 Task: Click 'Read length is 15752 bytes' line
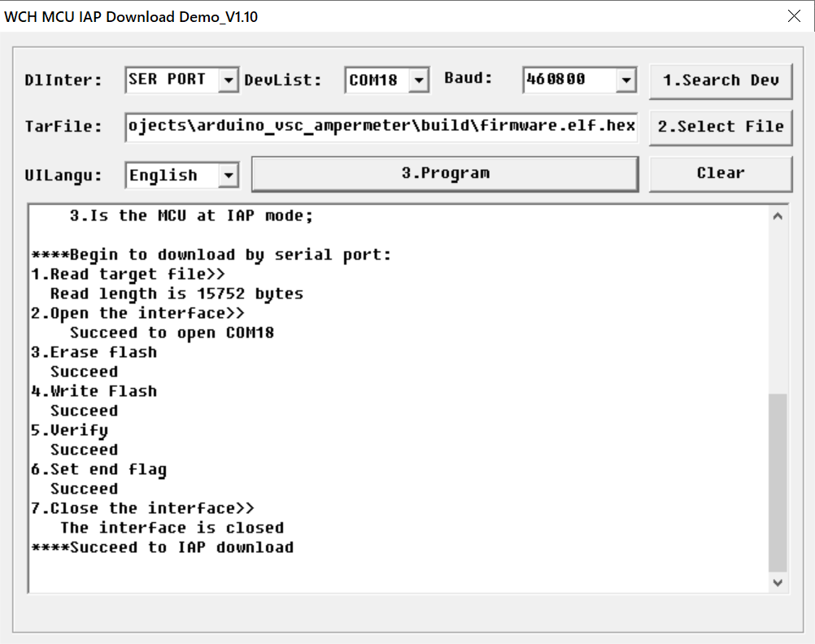click(177, 294)
